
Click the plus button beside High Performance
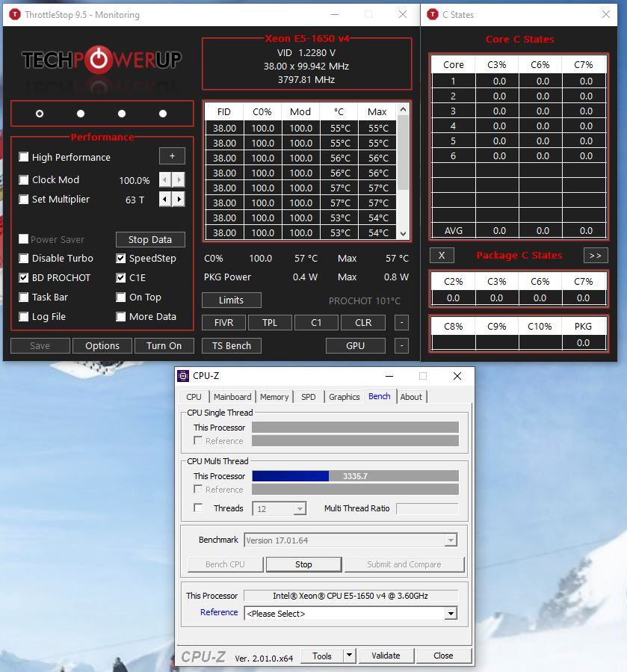coord(172,156)
